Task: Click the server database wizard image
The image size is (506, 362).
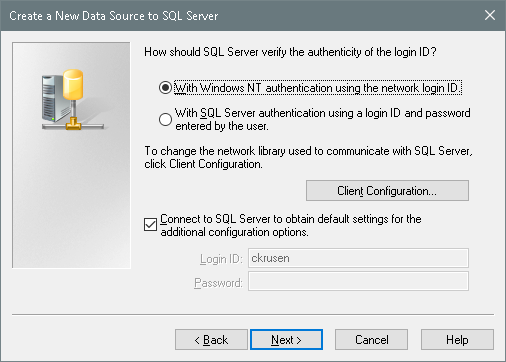Action: point(71,155)
